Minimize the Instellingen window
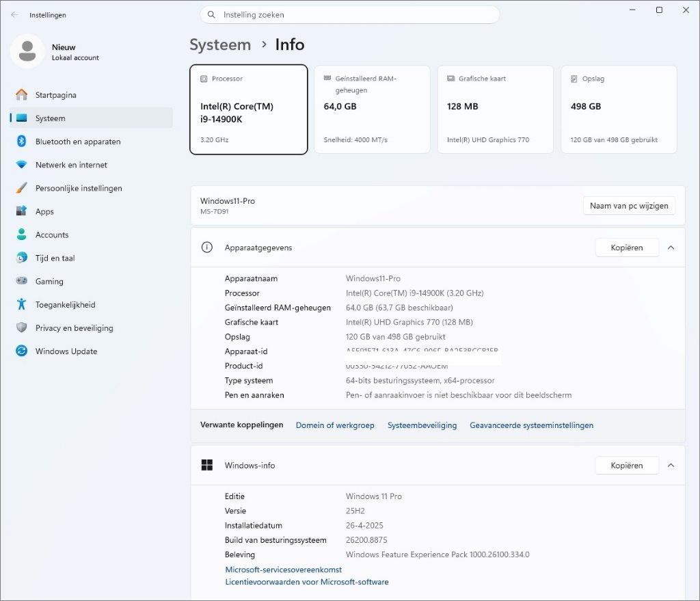 tap(632, 10)
